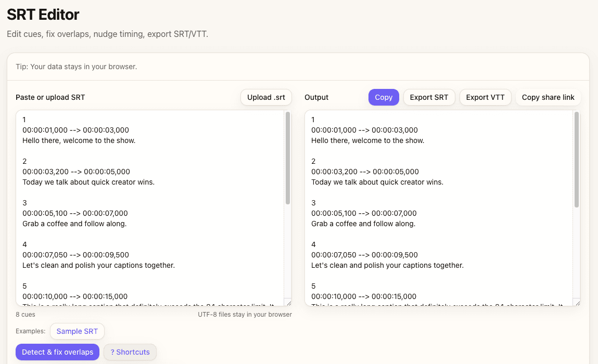Copy the output to clipboard
The width and height of the screenshot is (598, 364).
tap(384, 97)
